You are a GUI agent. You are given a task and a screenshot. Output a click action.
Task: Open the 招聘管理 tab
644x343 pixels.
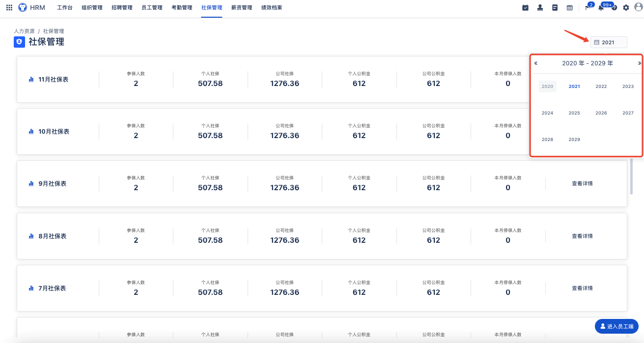pos(122,8)
